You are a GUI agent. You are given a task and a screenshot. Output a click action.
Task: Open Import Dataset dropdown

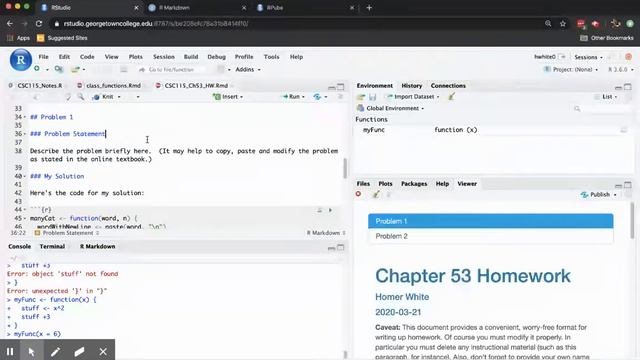[x=413, y=97]
